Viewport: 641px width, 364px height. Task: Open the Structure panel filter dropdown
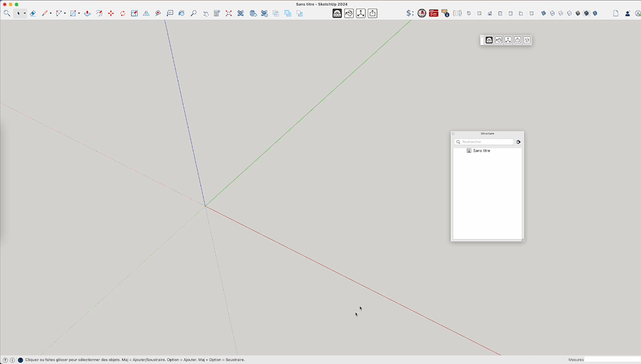click(x=518, y=142)
